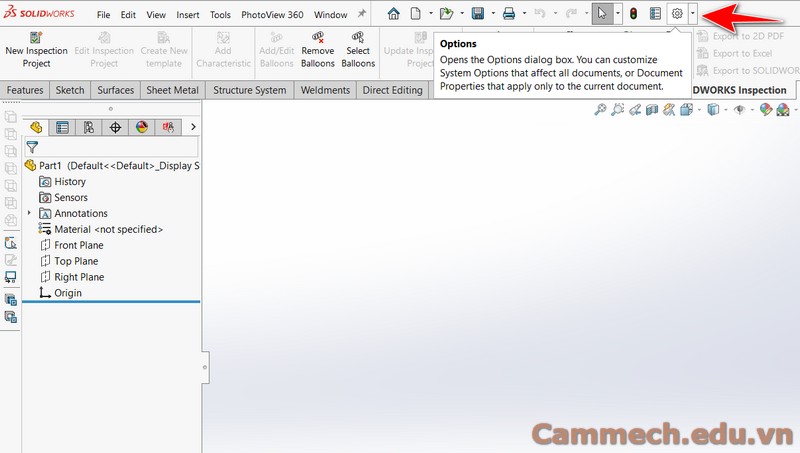Select Right Plane in tree
800x453 pixels.
(x=72, y=276)
